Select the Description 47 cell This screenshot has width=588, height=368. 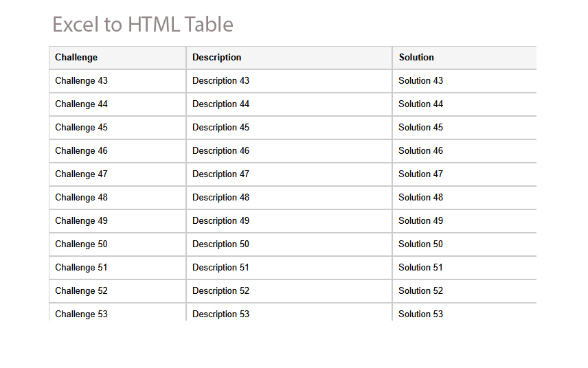289,174
